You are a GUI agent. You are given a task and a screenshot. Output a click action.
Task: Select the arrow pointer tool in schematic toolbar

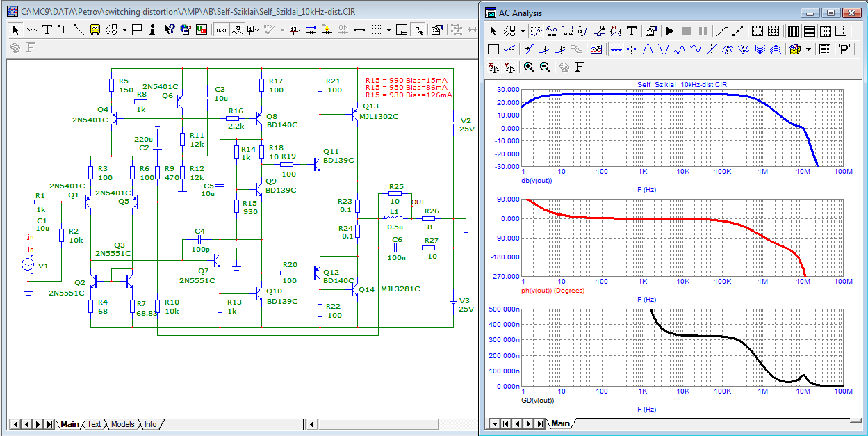coord(15,30)
